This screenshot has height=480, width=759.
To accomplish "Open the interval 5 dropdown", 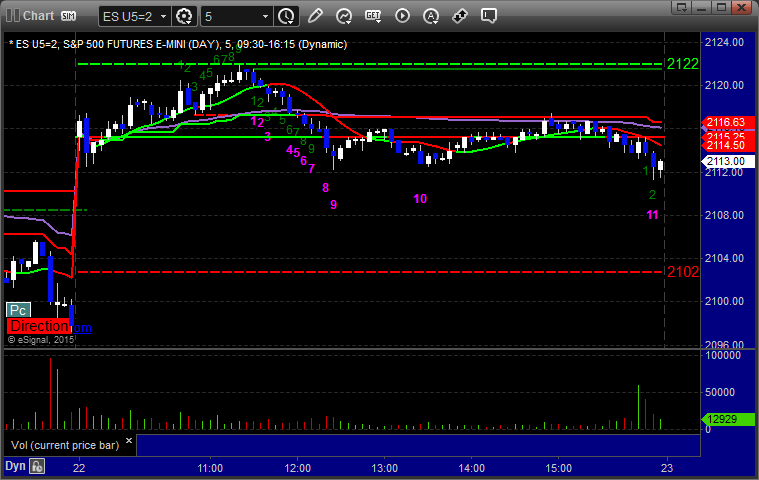I will tap(237, 16).
